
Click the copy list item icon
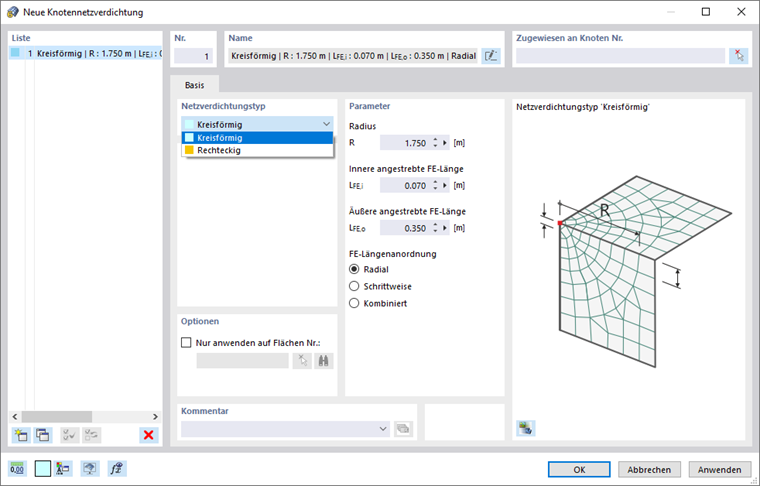click(x=43, y=435)
